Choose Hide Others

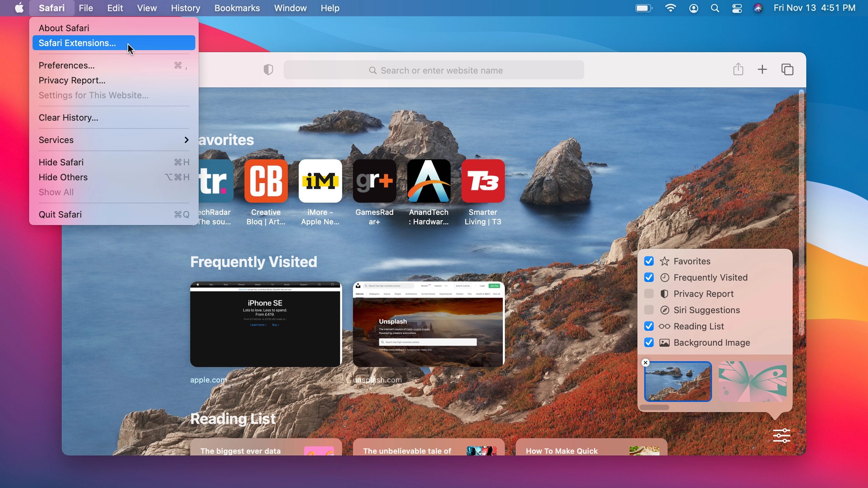(114, 177)
